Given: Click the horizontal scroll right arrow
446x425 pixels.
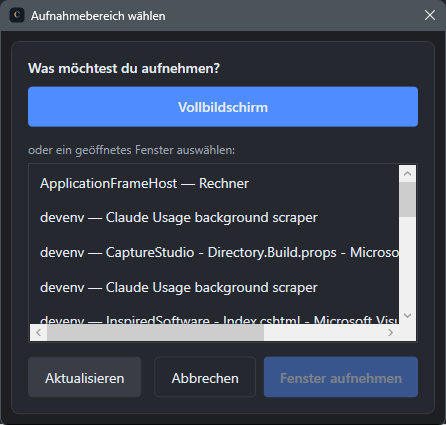Looking at the screenshot, I should tap(391, 332).
